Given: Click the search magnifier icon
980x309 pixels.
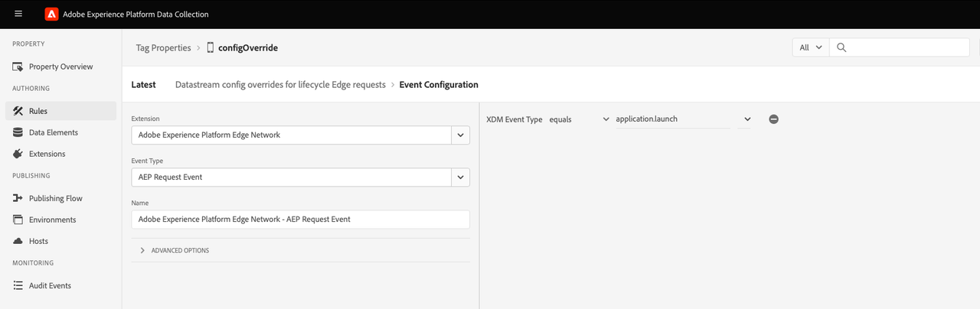Looking at the screenshot, I should click(841, 47).
